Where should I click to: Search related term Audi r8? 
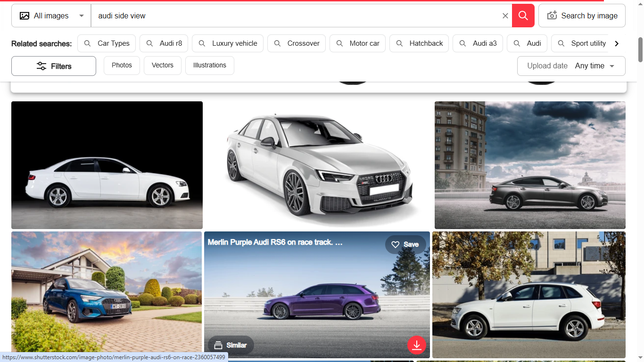point(164,43)
